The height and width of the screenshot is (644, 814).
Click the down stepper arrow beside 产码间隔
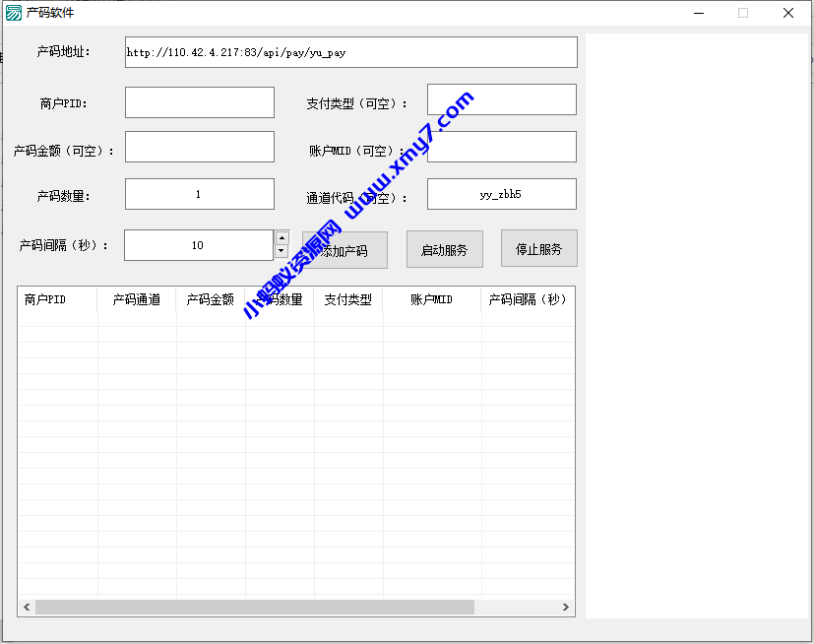point(282,252)
